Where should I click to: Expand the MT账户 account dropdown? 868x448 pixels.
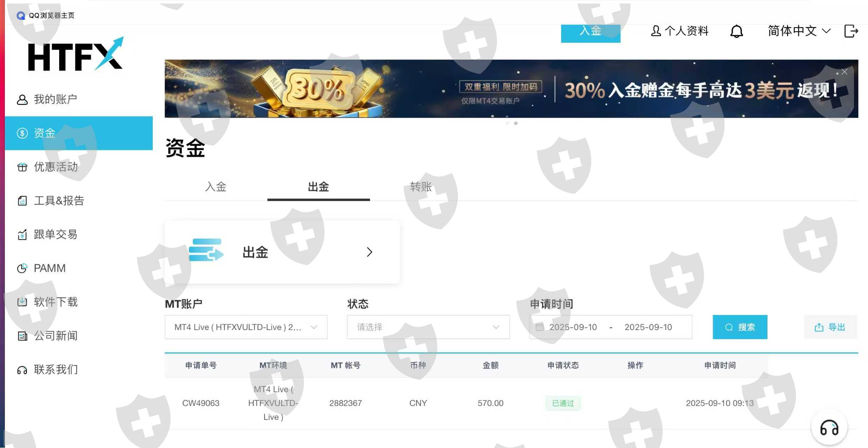point(246,327)
